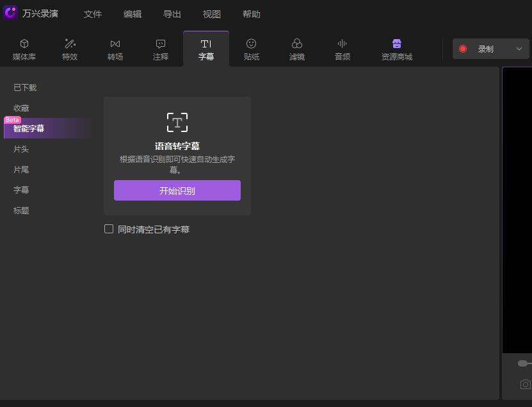
Task: Open the 音频 audio tab
Action: click(x=343, y=49)
